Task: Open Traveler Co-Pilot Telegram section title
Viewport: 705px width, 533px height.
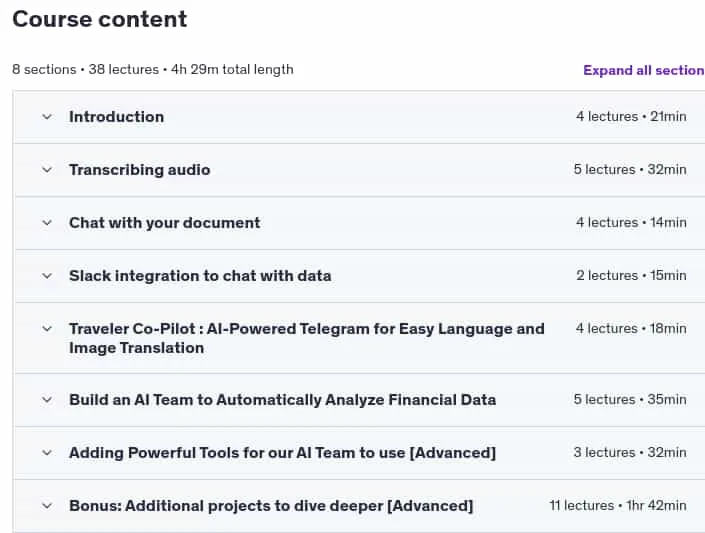Action: tap(307, 338)
